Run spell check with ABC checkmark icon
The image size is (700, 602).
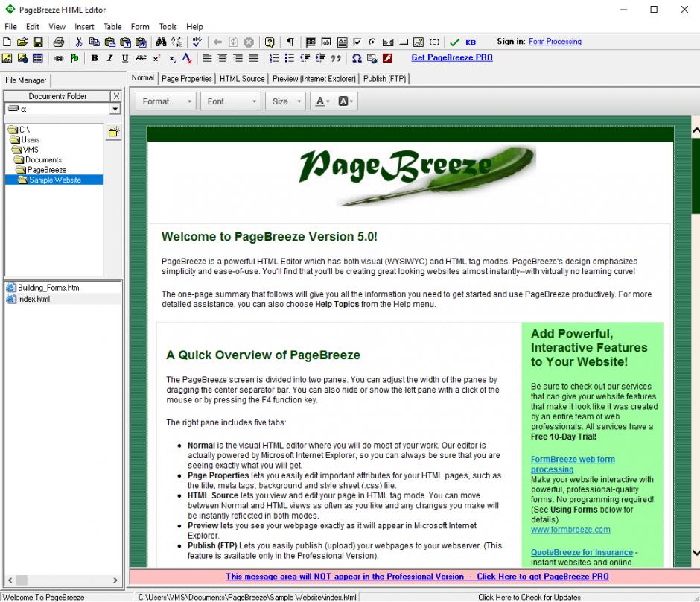click(197, 42)
